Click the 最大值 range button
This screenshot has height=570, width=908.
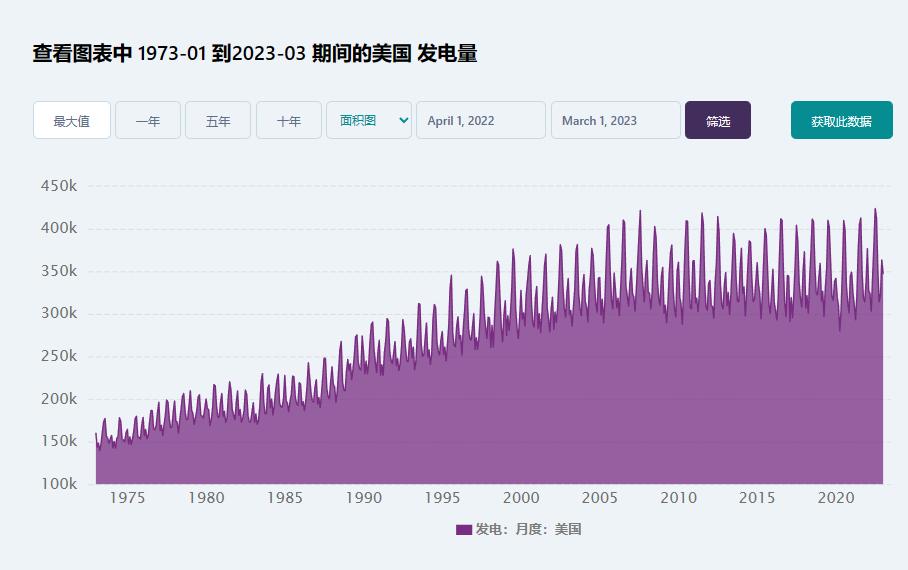click(72, 120)
